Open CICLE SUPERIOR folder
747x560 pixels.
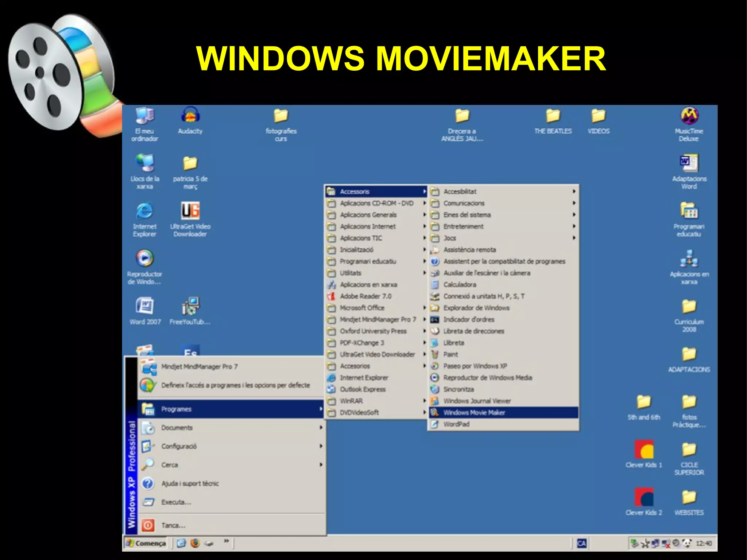(689, 459)
